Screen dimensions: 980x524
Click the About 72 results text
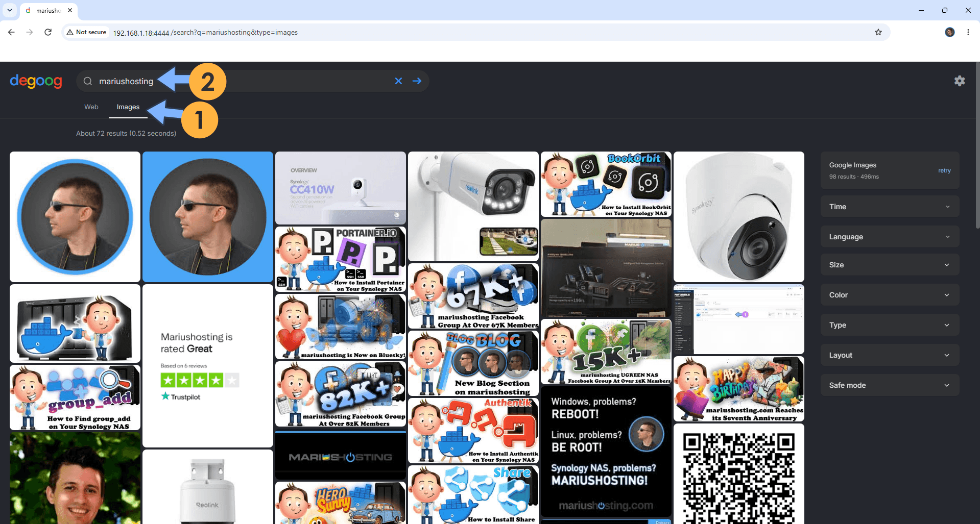pyautogui.click(x=126, y=133)
